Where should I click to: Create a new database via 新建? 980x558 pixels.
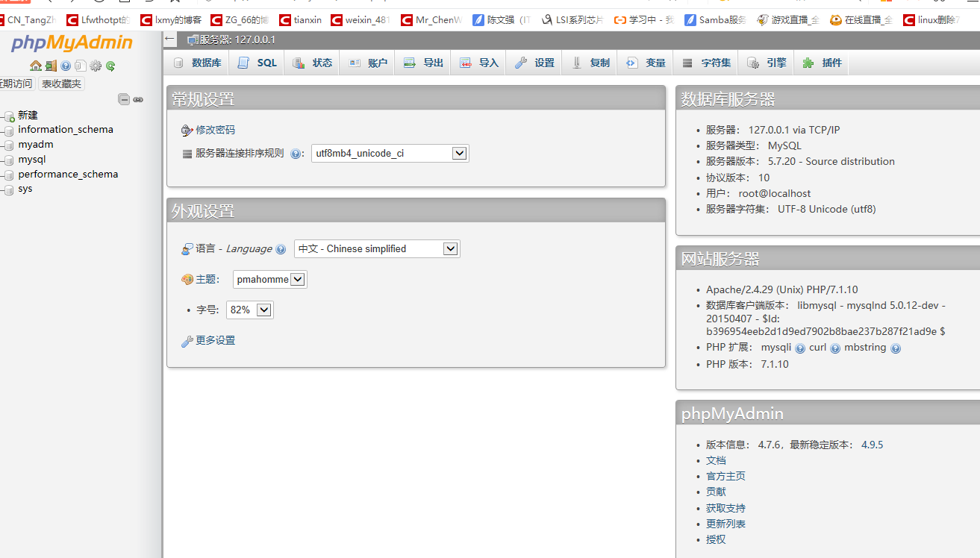point(28,116)
